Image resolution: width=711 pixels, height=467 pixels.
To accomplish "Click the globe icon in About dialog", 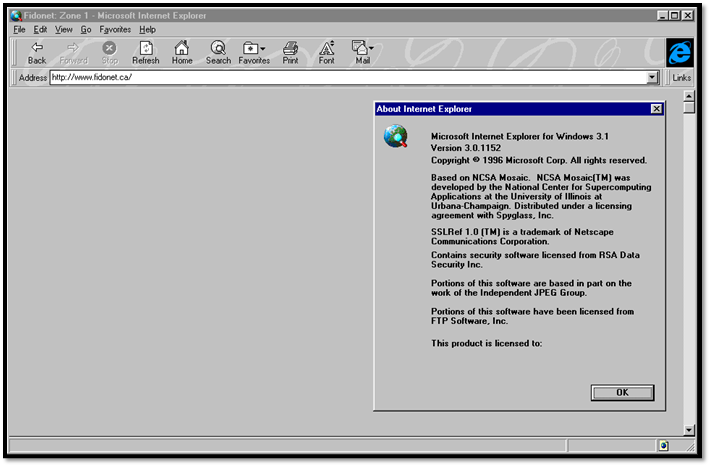I will click(x=395, y=136).
